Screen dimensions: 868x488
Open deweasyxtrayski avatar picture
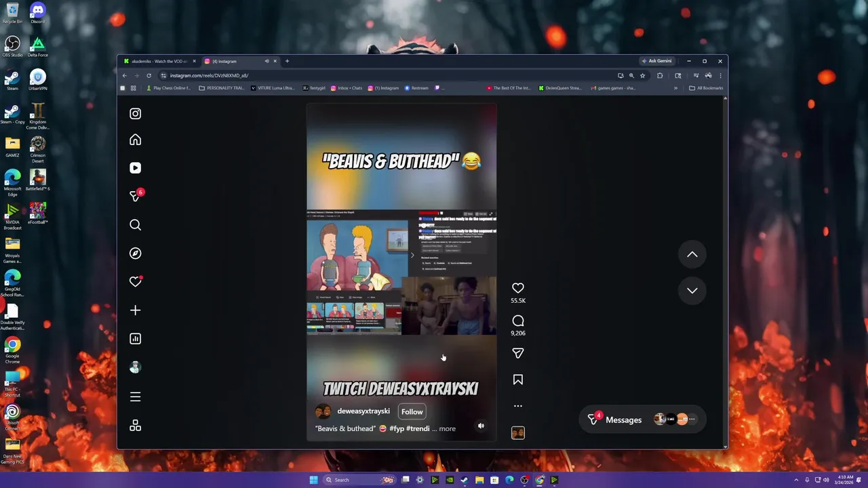point(323,411)
